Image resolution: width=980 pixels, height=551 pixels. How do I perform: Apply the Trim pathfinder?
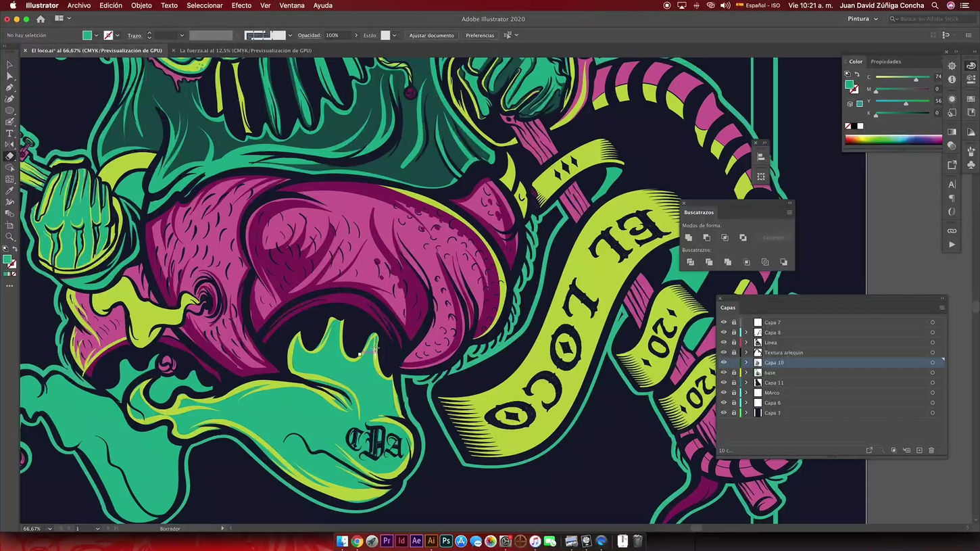pyautogui.click(x=709, y=262)
